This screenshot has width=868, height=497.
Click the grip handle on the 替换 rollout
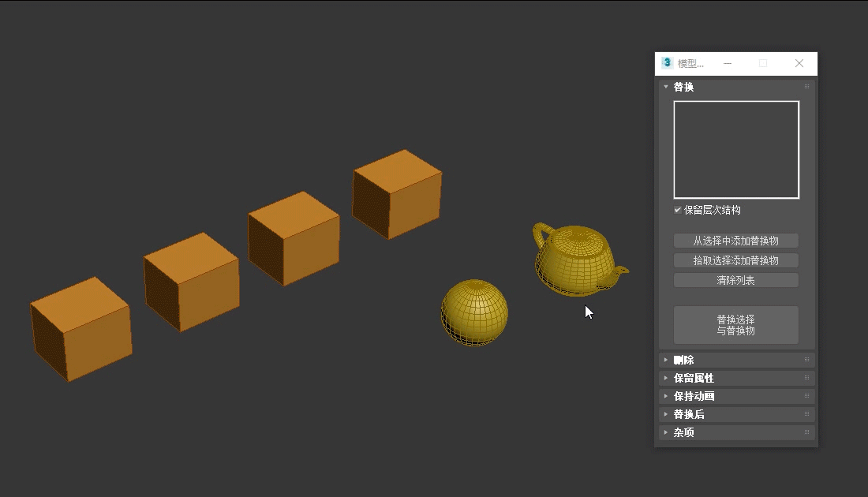pos(806,86)
